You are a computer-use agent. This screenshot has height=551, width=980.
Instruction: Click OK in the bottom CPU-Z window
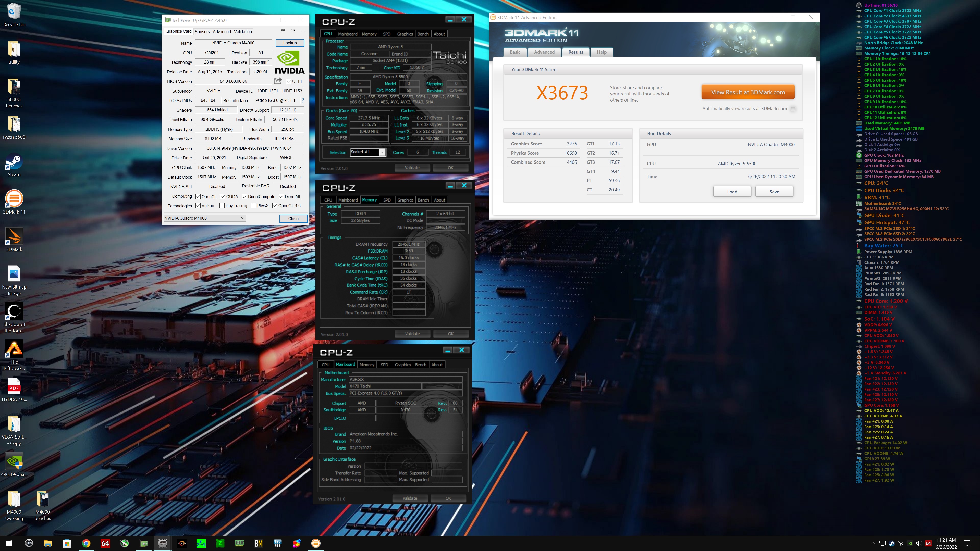click(448, 498)
